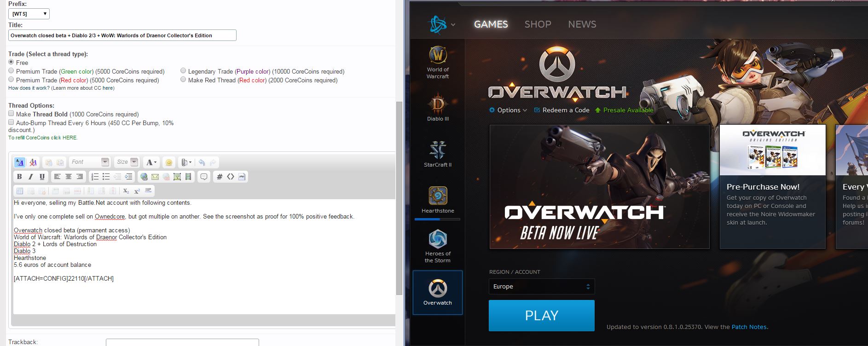
Task: Click the paperclip attachments icon
Action: coord(186,162)
